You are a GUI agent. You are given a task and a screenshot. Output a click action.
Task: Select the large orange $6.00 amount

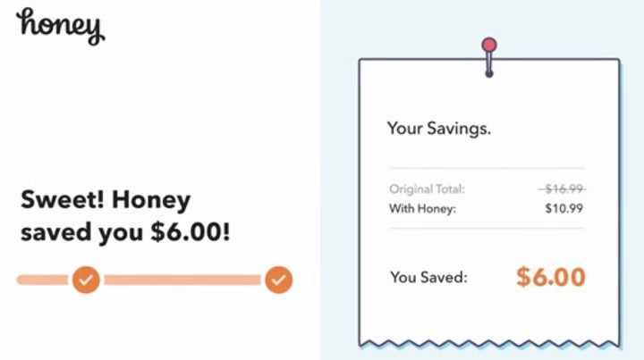click(x=550, y=277)
